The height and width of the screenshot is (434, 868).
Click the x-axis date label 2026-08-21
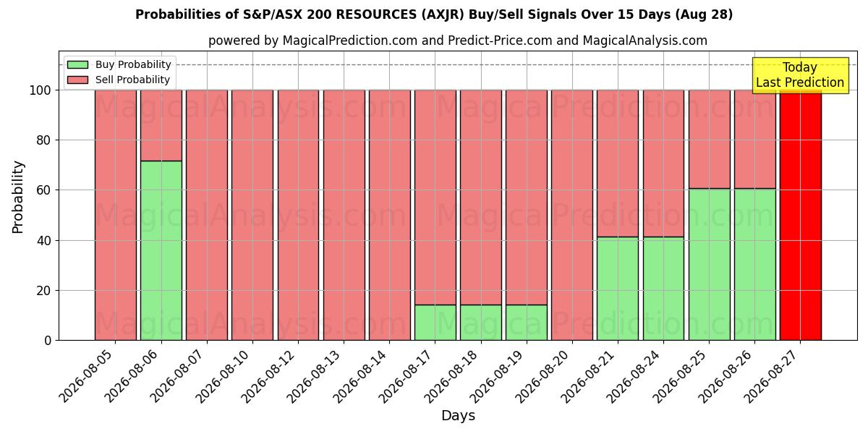coord(591,377)
